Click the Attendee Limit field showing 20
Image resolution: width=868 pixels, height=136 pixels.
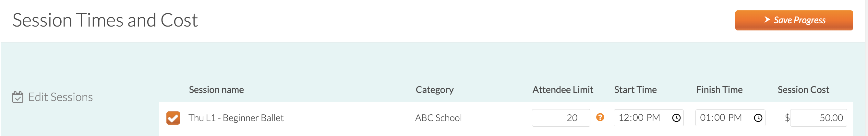[x=561, y=118]
